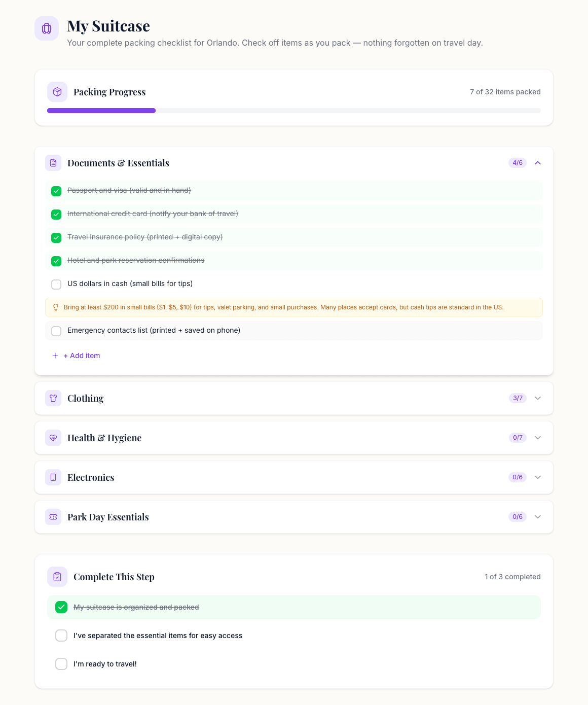This screenshot has width=588, height=705.
Task: Click the clipboard icon for Complete This Step
Action: point(57,577)
